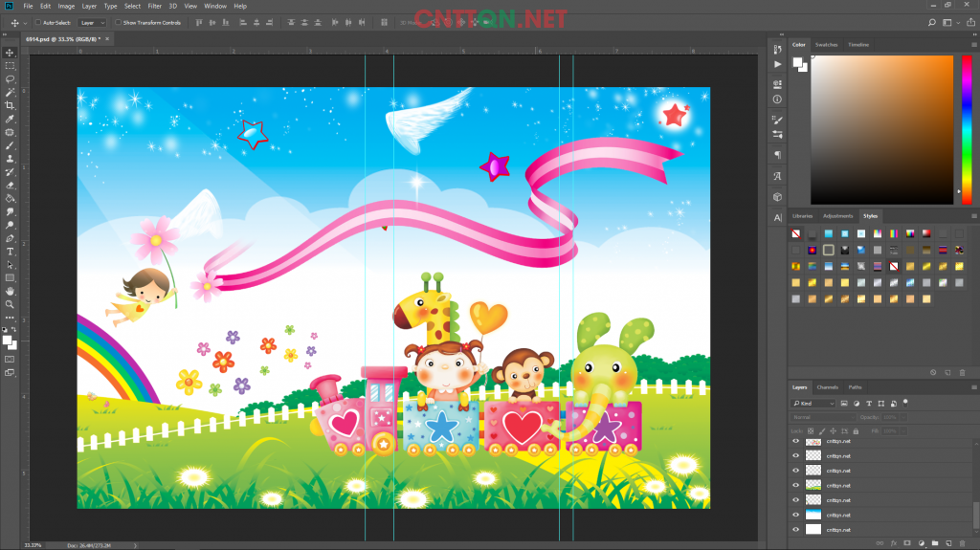980x550 pixels.
Task: Add a layer style via fx icon
Action: click(x=894, y=543)
